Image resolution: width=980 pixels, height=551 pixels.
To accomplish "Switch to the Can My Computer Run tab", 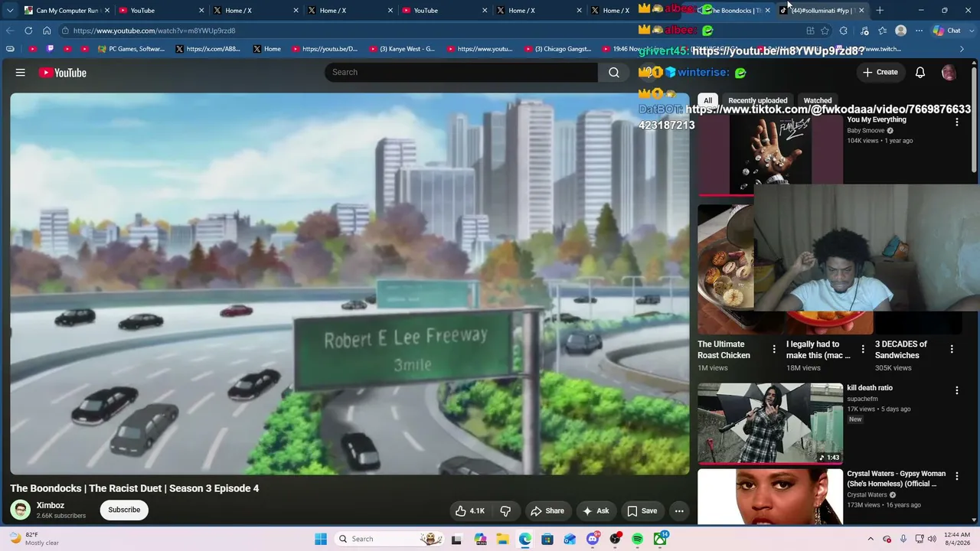I will 67,11.
